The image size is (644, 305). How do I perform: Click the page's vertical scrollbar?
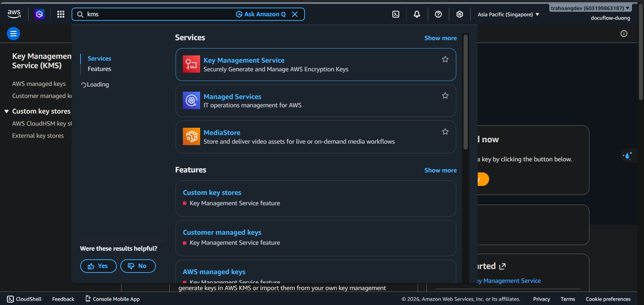point(642,52)
